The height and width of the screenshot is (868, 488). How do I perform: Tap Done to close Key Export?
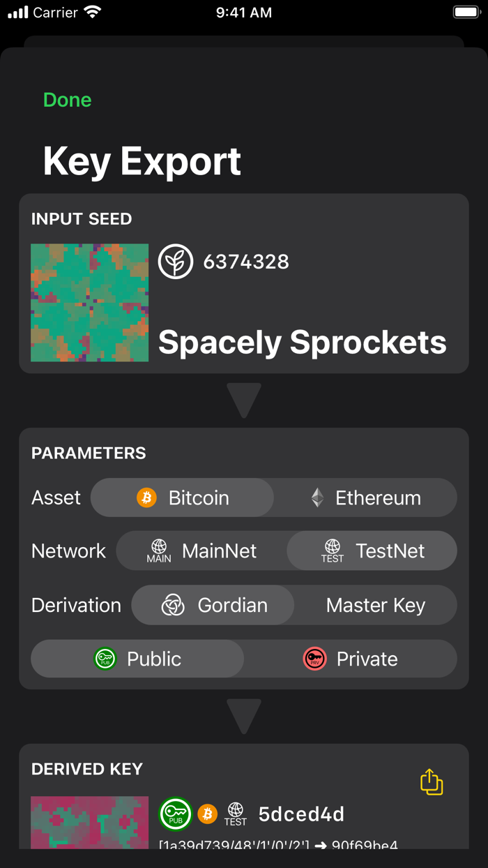click(67, 100)
